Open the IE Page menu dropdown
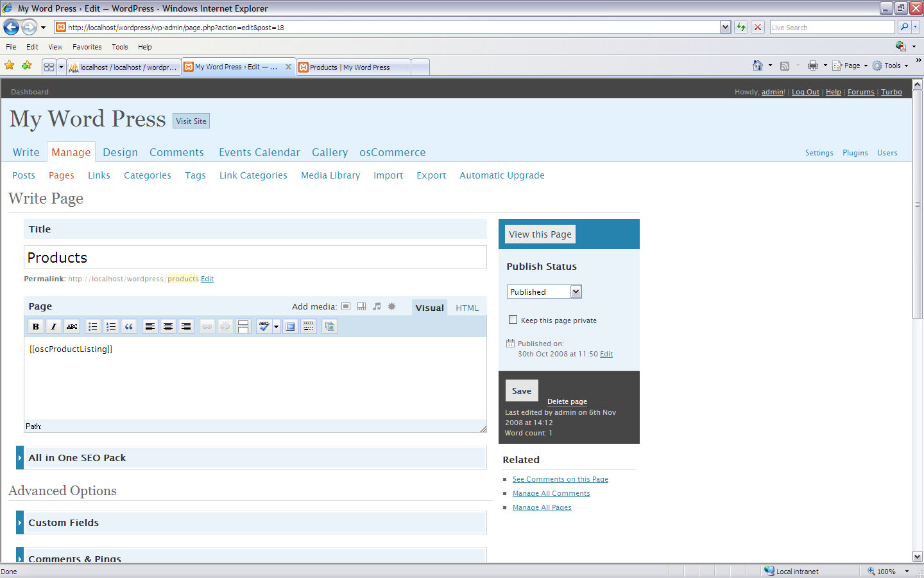924x578 pixels. pyautogui.click(x=850, y=66)
